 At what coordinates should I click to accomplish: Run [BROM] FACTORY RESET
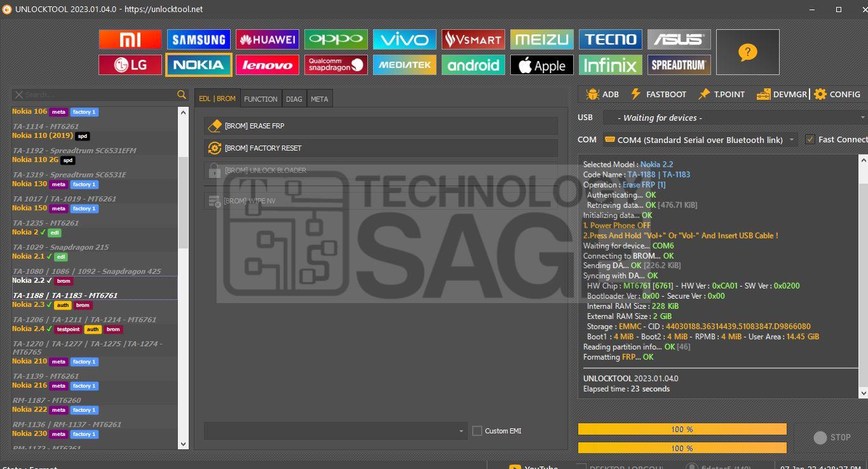pyautogui.click(x=381, y=148)
